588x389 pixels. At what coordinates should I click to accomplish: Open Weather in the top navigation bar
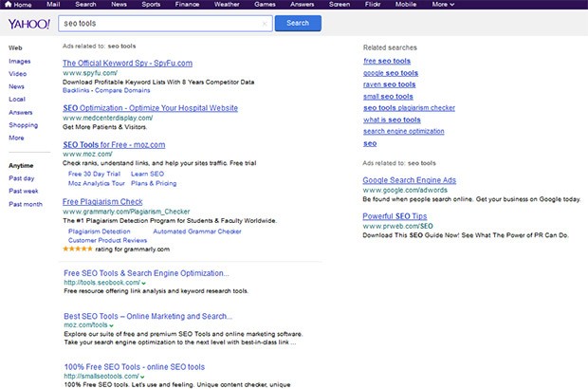[x=227, y=4]
